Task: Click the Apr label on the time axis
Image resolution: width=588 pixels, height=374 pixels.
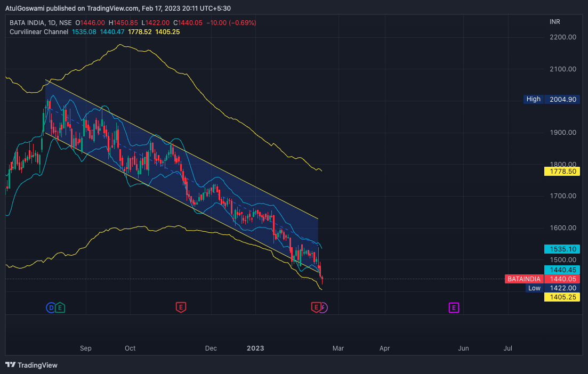Action: 384,348
